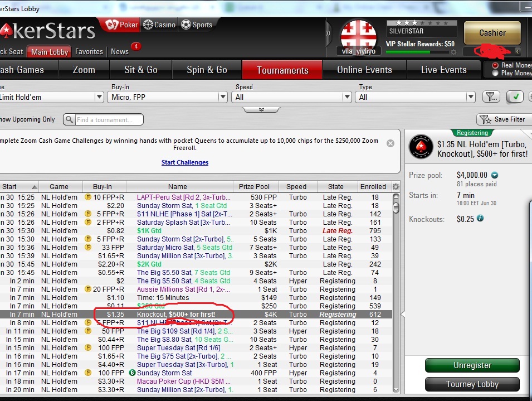The height and width of the screenshot is (401, 532).
Task: Sort by the Enrolled column header
Action: [x=374, y=186]
